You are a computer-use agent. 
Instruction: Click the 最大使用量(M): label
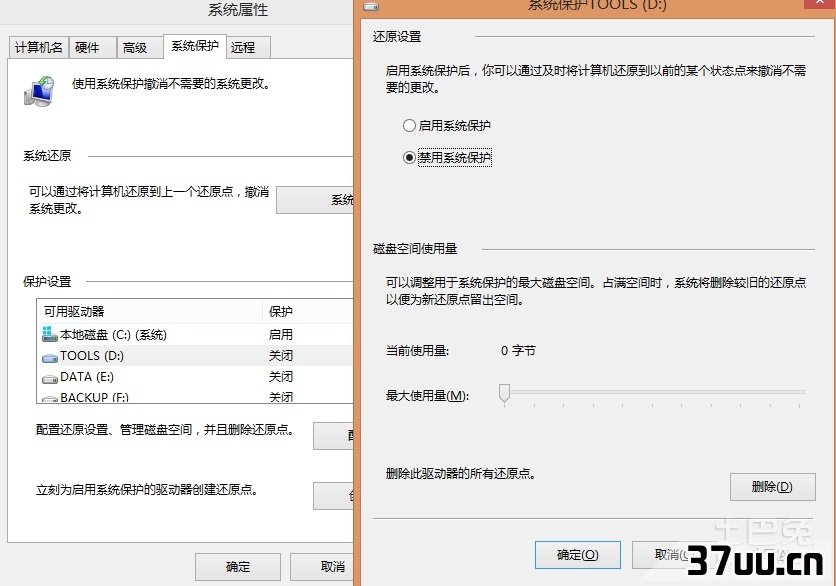427,396
